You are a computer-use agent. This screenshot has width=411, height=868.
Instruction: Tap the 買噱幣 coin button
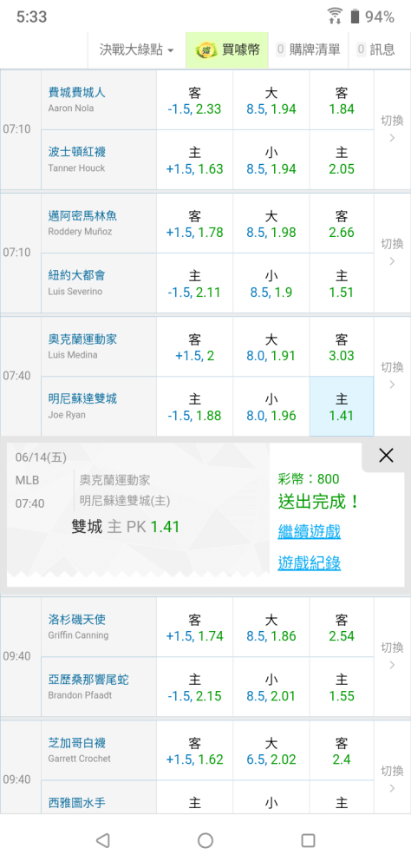[227, 49]
